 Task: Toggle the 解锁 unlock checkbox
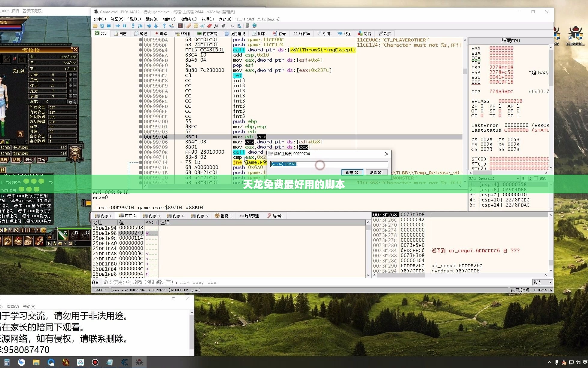pos(536,179)
